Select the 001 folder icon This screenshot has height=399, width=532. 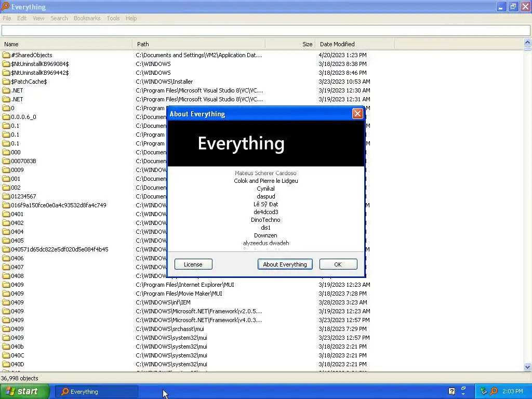click(6, 179)
